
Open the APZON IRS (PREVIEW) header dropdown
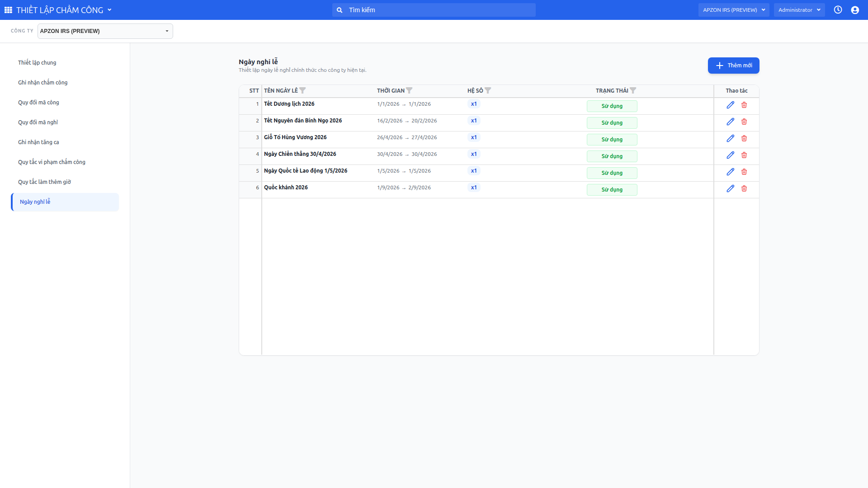[x=734, y=10]
